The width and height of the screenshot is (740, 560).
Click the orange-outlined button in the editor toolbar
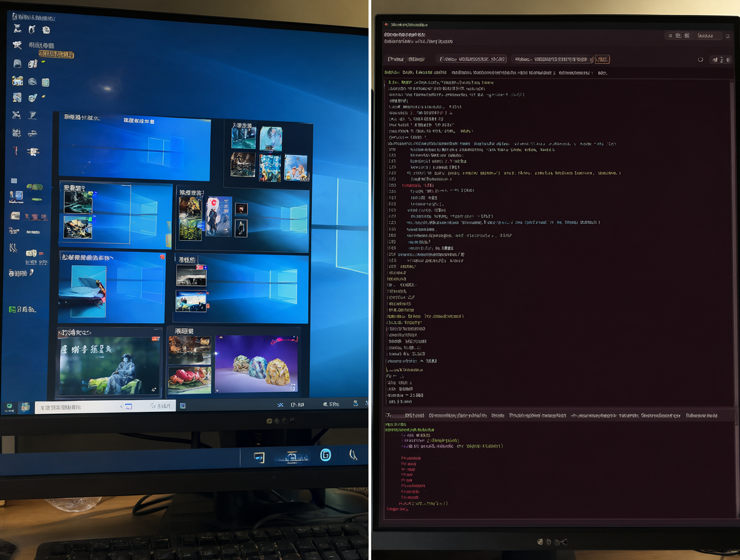click(x=602, y=59)
